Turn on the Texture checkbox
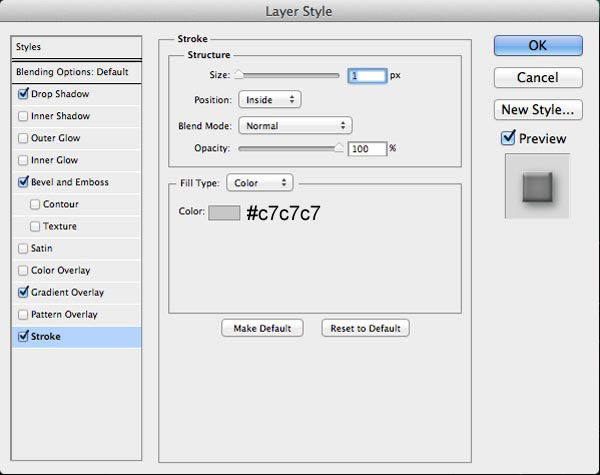Image resolution: width=600 pixels, height=475 pixels. coord(35,226)
